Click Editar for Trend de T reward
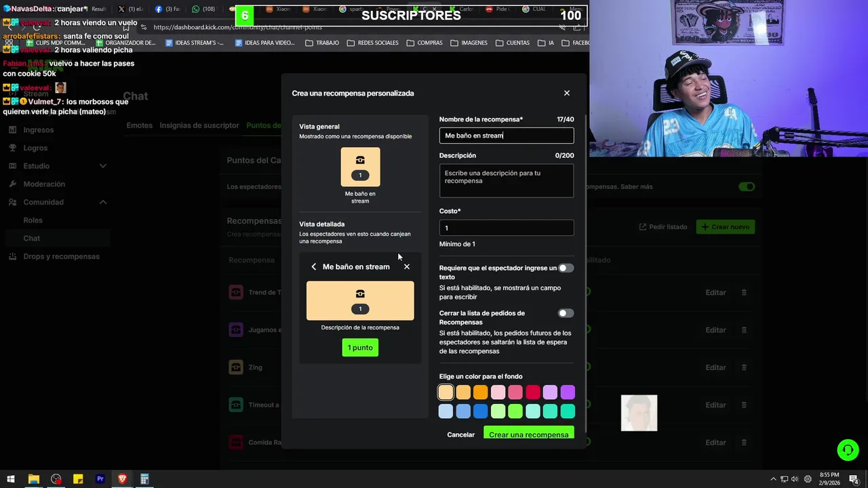The width and height of the screenshot is (868, 488). coord(715,293)
